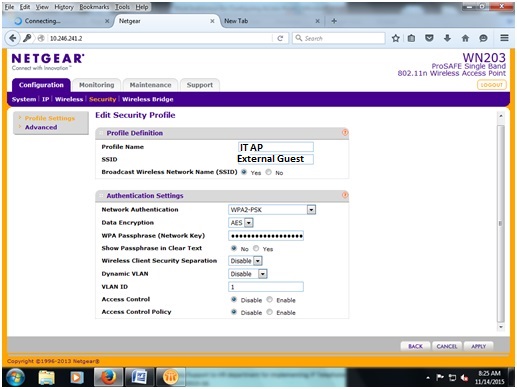Switch to the Support tab
Viewport: 517px width, 389px height.
click(200, 85)
